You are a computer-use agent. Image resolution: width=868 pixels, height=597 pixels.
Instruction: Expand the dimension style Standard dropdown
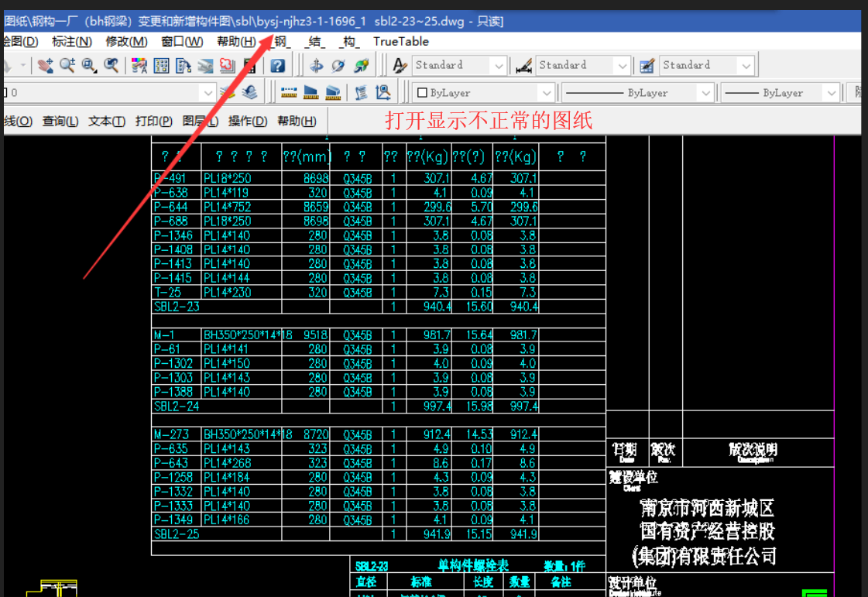[623, 66]
